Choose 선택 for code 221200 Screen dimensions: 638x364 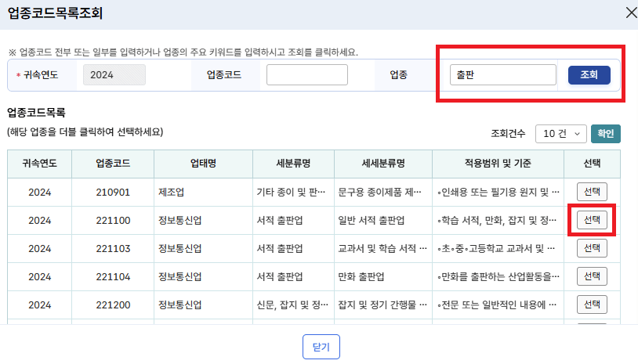pyautogui.click(x=592, y=305)
